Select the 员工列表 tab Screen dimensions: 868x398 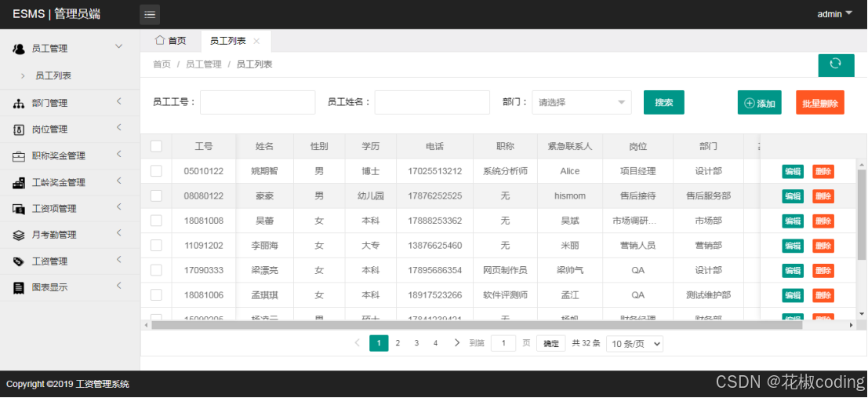[x=227, y=41]
